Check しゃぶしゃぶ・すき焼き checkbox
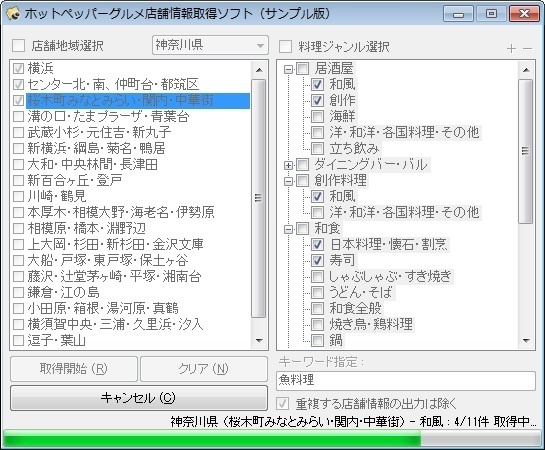Image resolution: width=545 pixels, height=450 pixels. (317, 276)
